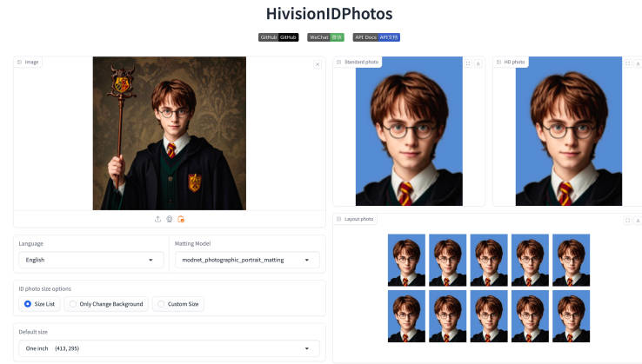Click the webcam capture icon below input image
The image size is (642, 364).
[x=169, y=219]
